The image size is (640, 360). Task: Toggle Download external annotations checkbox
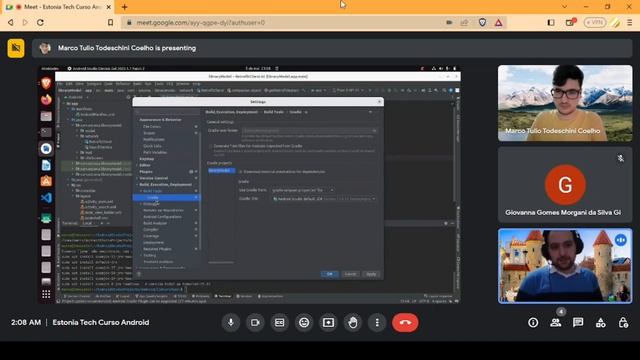point(240,171)
